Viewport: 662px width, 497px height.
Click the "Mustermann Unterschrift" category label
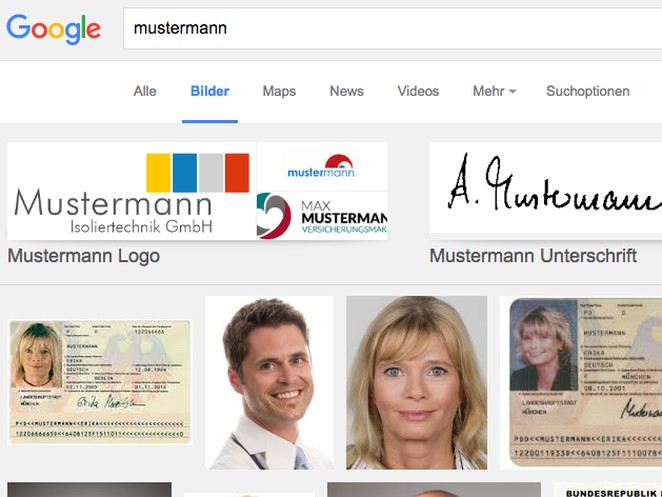pos(533,256)
